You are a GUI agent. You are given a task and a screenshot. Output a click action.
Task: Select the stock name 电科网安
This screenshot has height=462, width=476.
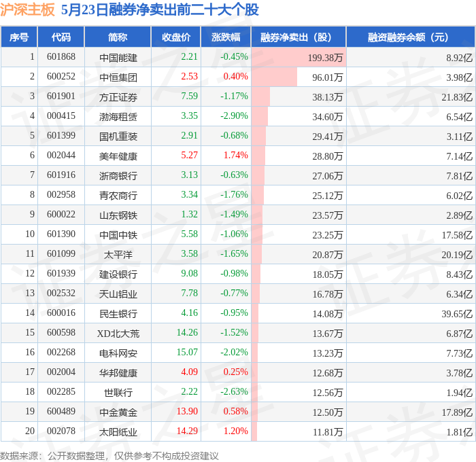click(x=118, y=353)
